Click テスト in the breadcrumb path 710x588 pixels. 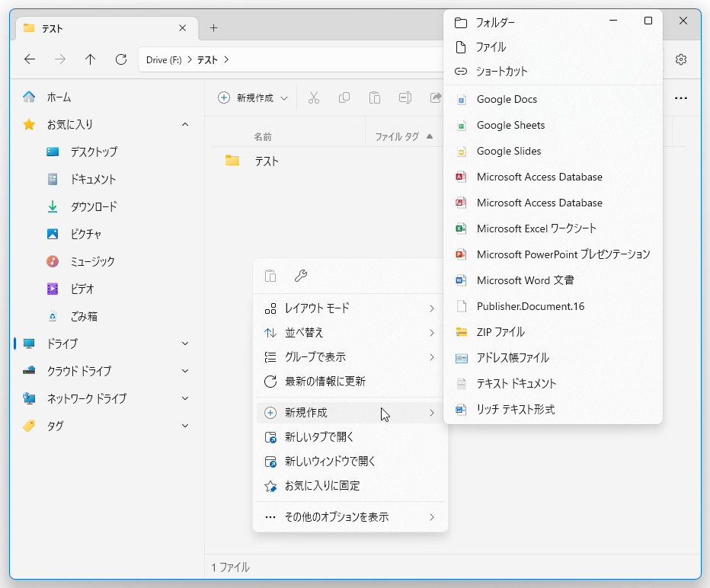[207, 59]
